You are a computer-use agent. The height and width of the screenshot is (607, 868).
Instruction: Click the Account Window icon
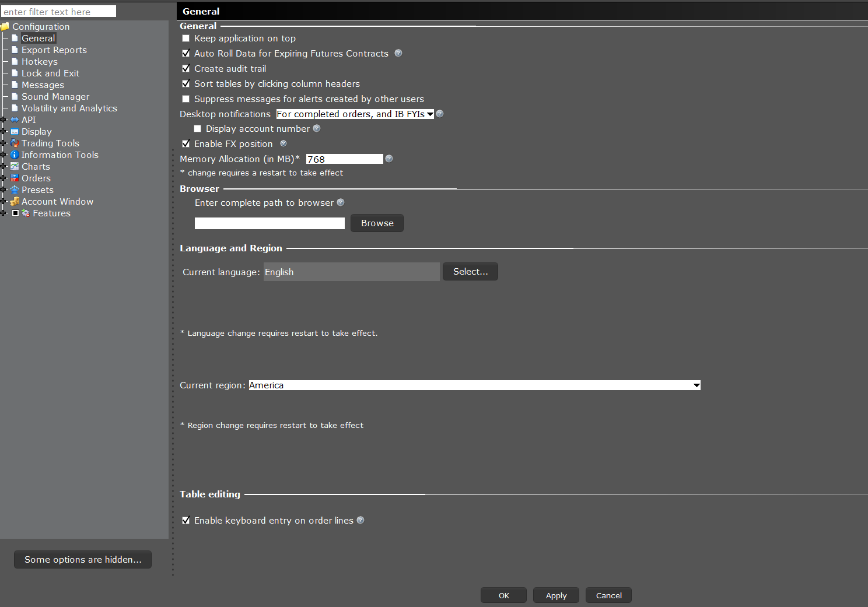(x=15, y=202)
